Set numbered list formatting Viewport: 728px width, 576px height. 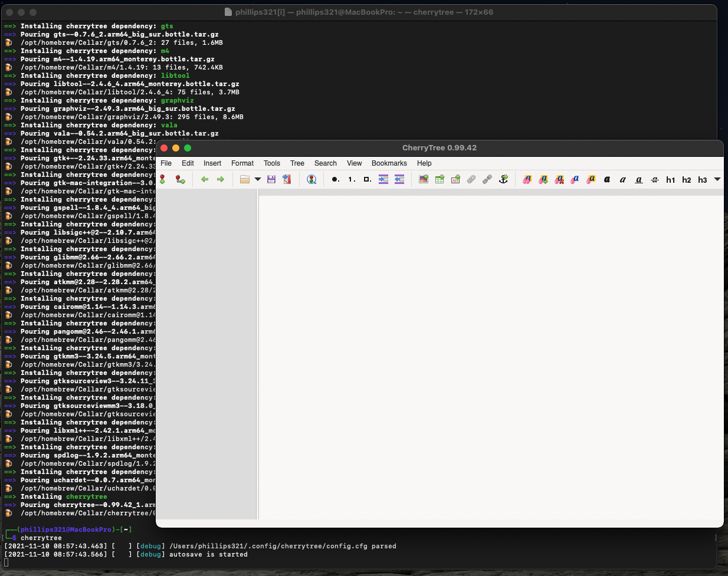[352, 179]
